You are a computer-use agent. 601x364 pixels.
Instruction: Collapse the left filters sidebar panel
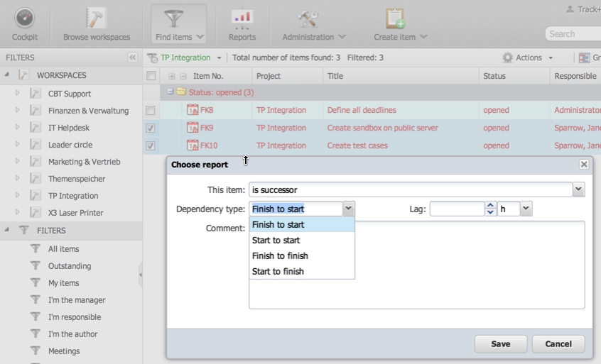[132, 57]
